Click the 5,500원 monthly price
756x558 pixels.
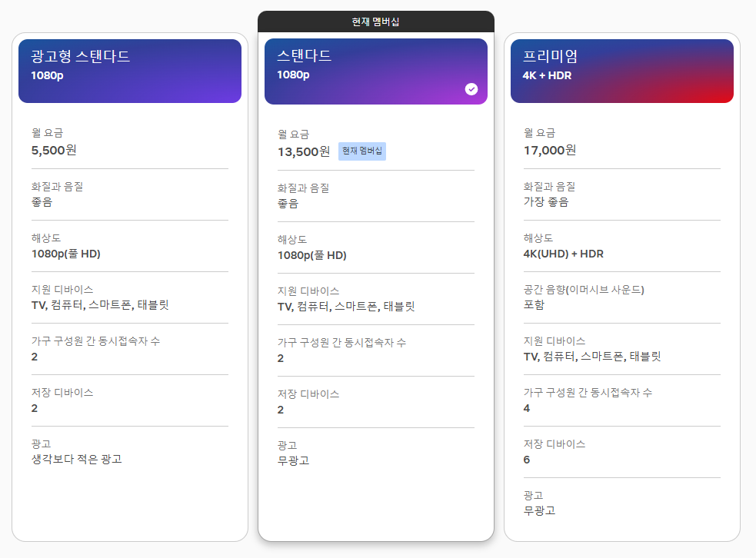pyautogui.click(x=54, y=151)
